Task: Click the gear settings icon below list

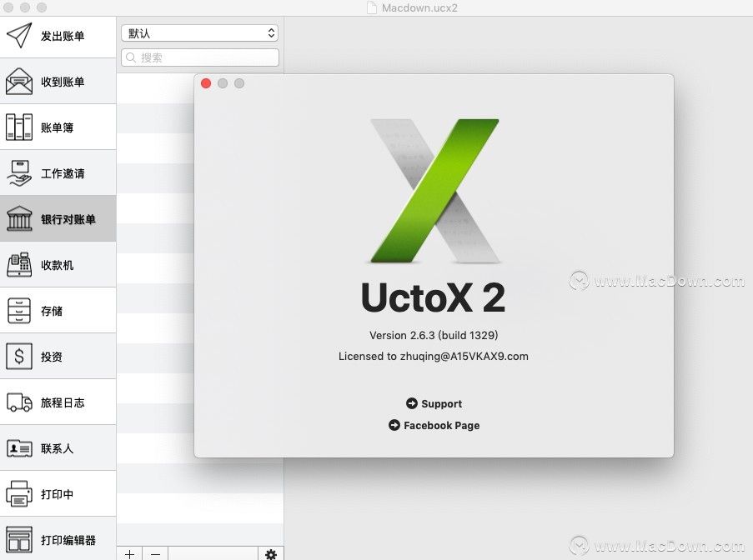Action: tap(271, 554)
